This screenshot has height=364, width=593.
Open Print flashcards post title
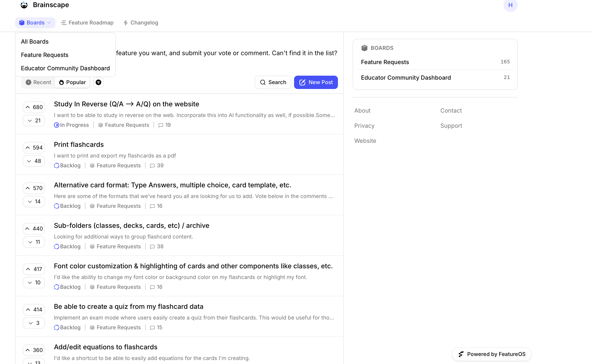point(79,144)
